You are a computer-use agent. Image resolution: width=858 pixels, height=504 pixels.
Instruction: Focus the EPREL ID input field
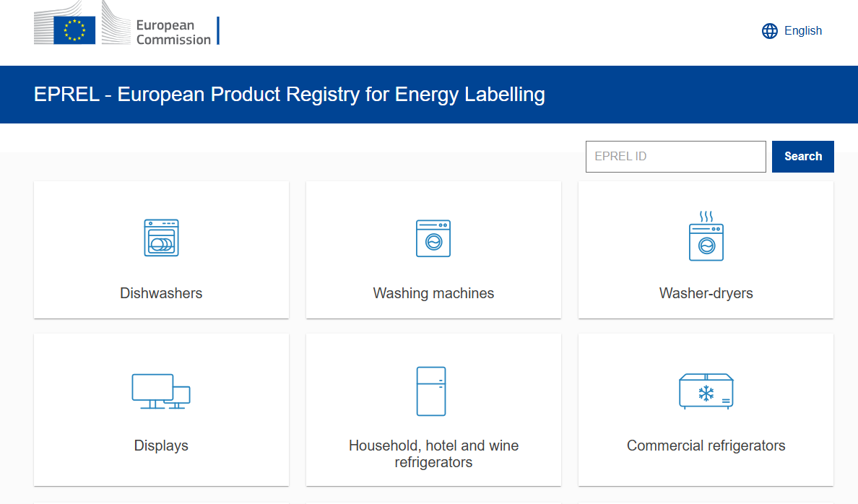point(675,157)
